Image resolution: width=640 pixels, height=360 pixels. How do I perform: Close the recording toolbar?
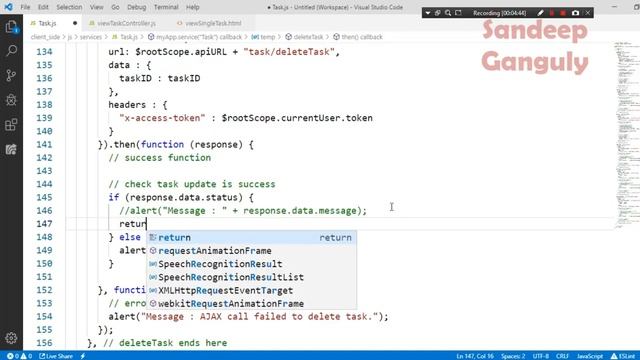pyautogui.click(x=588, y=13)
